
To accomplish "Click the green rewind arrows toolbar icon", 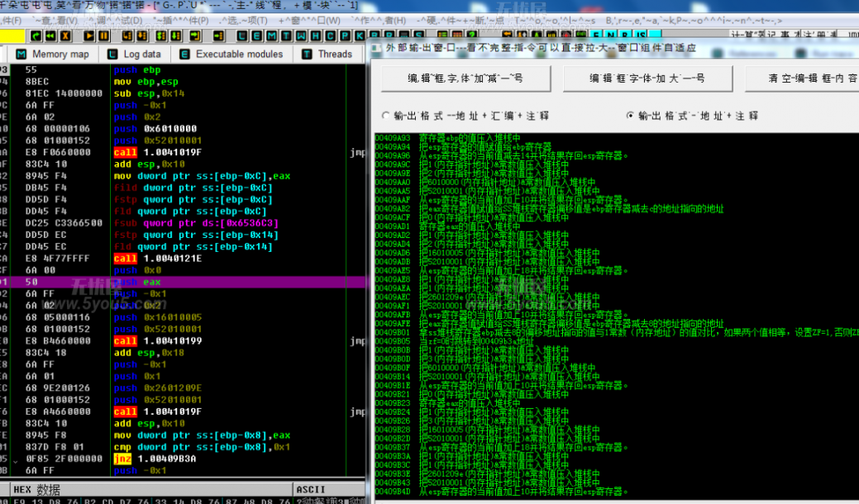I will pyautogui.click(x=51, y=36).
